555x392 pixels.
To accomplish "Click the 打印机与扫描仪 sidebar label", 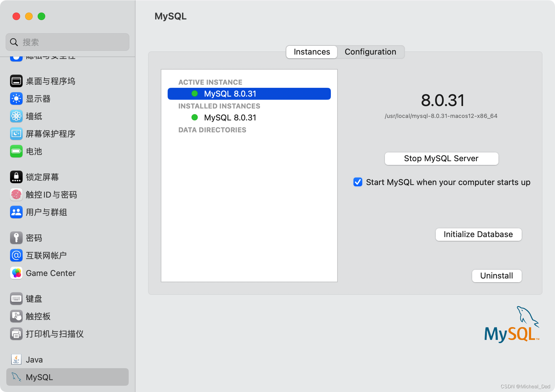I will [55, 334].
